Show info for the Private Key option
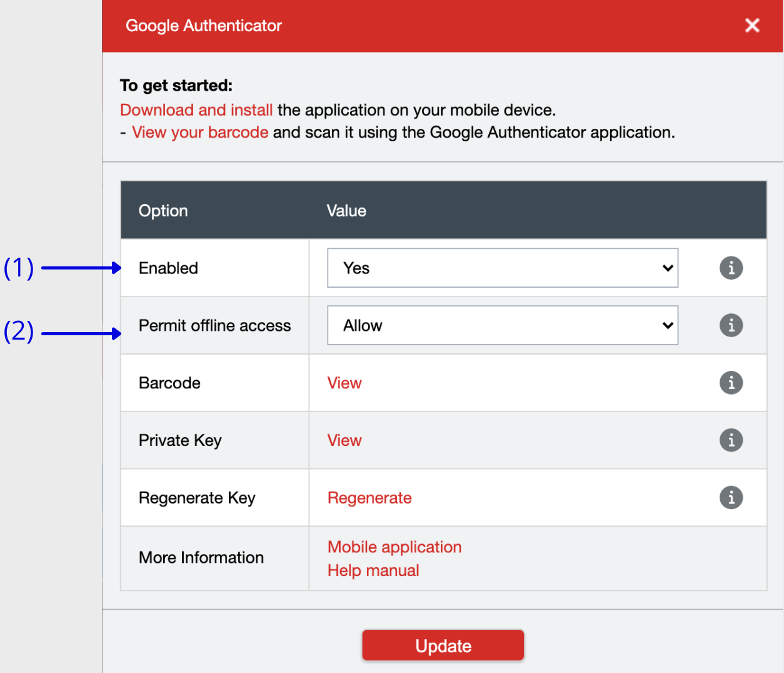This screenshot has width=784, height=673. pos(731,440)
